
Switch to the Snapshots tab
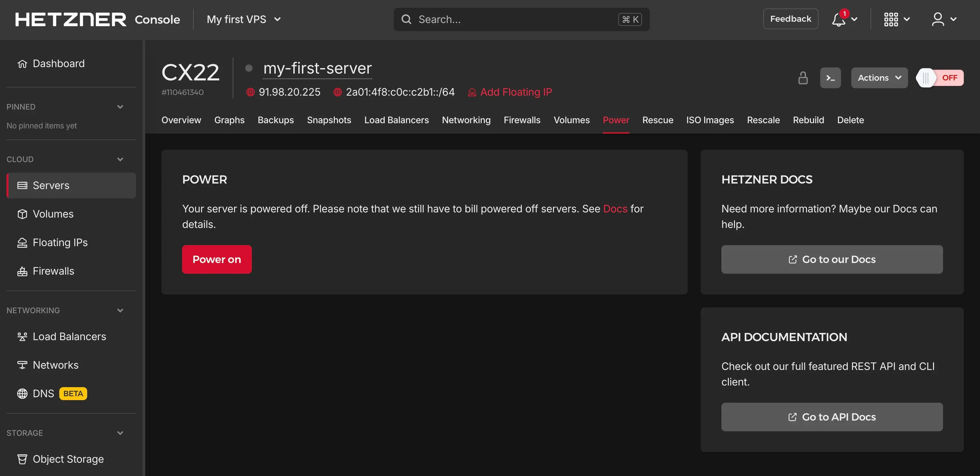[329, 120]
